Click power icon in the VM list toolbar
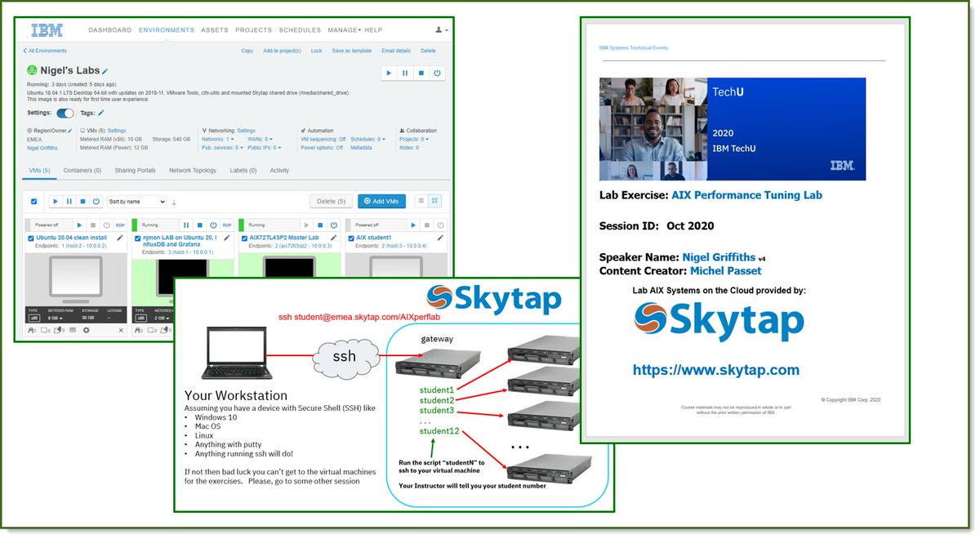The image size is (980, 539). (x=96, y=201)
